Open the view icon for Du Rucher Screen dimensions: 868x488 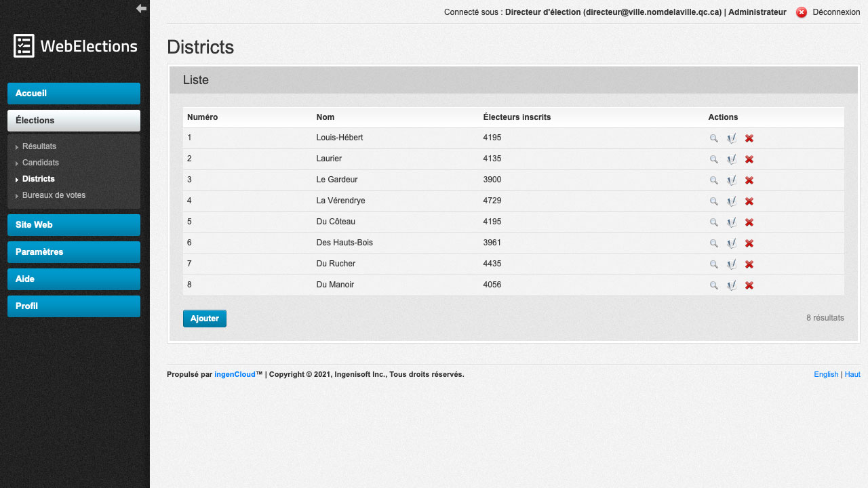coord(713,264)
